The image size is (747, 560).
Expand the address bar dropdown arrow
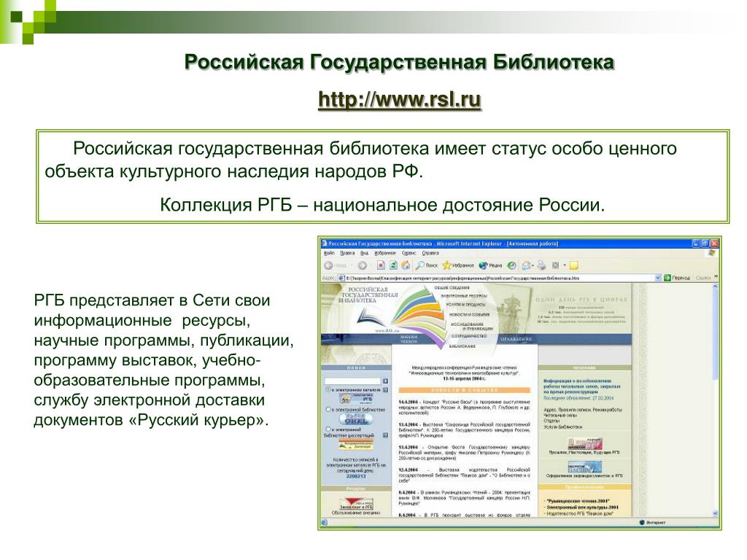[658, 278]
